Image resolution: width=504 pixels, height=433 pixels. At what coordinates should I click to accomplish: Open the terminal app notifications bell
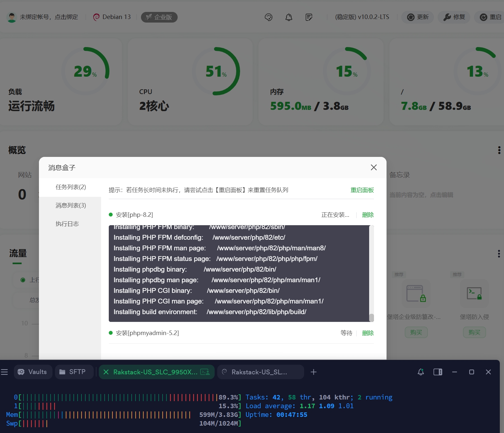421,372
